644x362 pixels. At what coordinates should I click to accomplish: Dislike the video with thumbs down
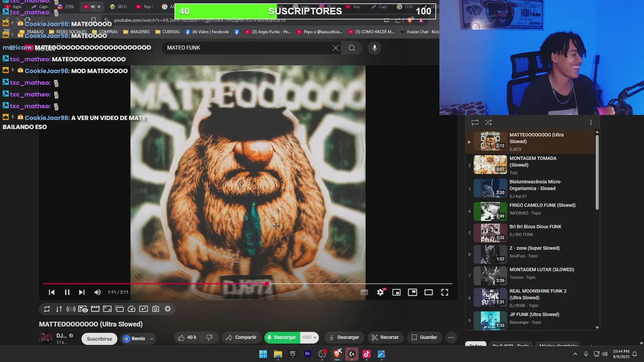210,337
